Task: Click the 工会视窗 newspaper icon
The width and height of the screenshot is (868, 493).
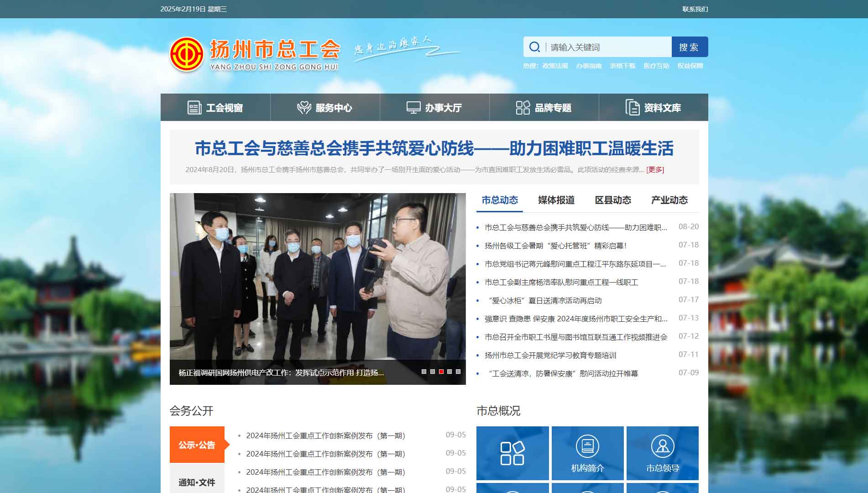Action: pyautogui.click(x=194, y=108)
